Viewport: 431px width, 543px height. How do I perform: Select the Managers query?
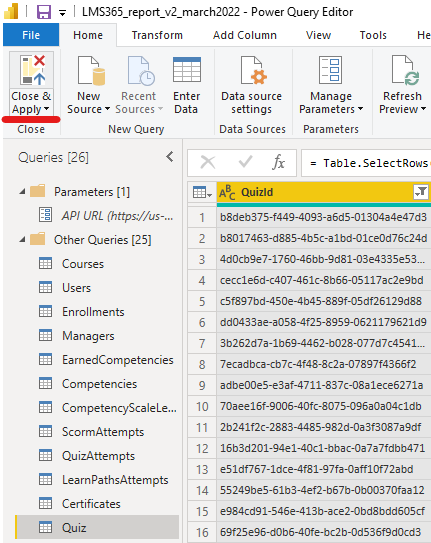pyautogui.click(x=88, y=336)
